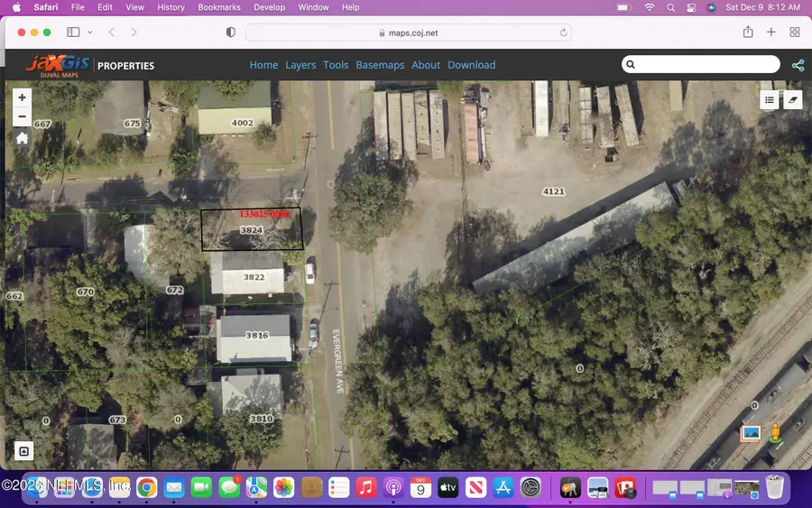
Task: Click the property search input field
Action: tap(701, 64)
